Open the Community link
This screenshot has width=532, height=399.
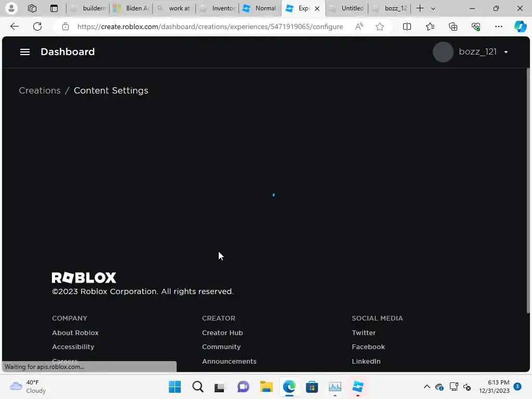tap(221, 347)
